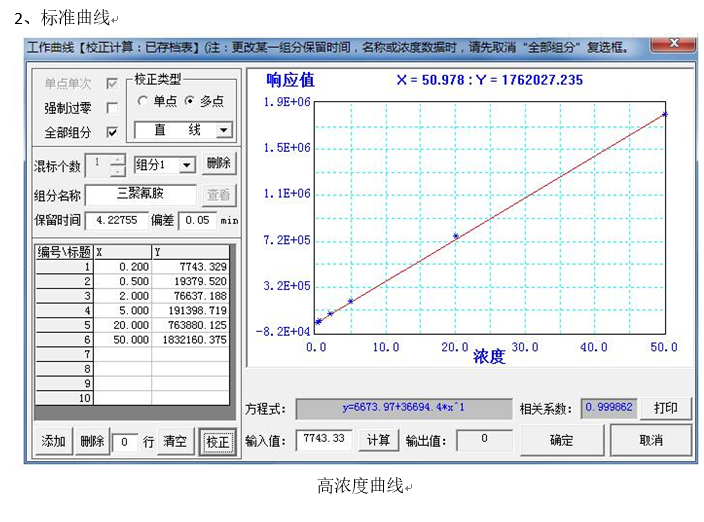Decrease 混标个数 with stepper down arrow

click(x=117, y=171)
